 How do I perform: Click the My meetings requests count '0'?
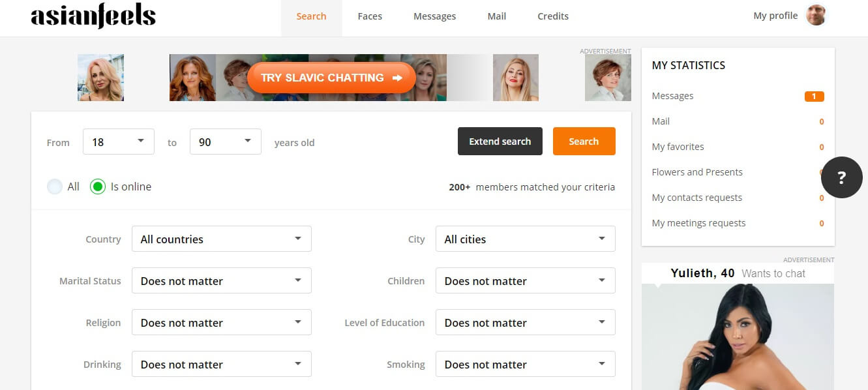821,224
